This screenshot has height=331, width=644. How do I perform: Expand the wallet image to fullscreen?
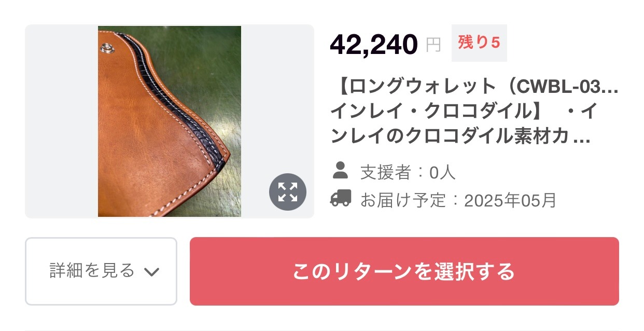pyautogui.click(x=288, y=192)
